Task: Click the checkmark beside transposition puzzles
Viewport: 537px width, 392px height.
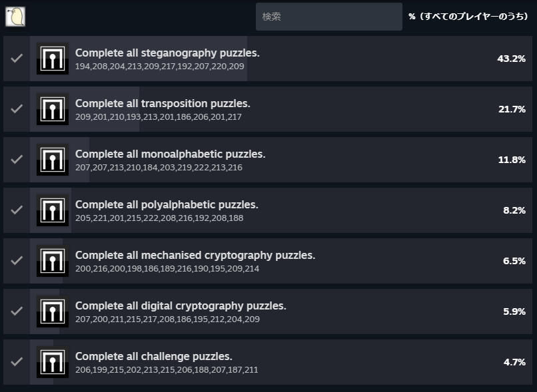Action: pos(17,109)
